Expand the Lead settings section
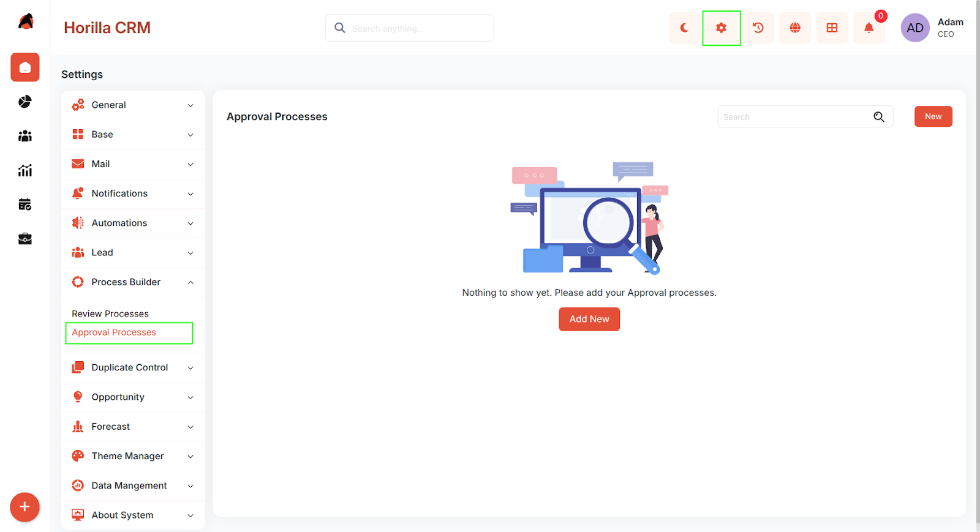Screen dimensions: 980x532 click(x=134, y=253)
